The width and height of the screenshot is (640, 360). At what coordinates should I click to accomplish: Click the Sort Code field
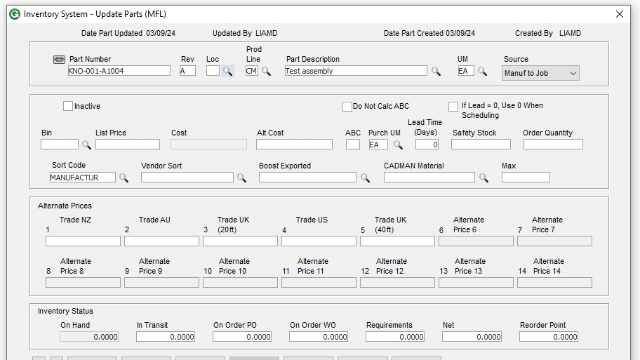point(82,178)
